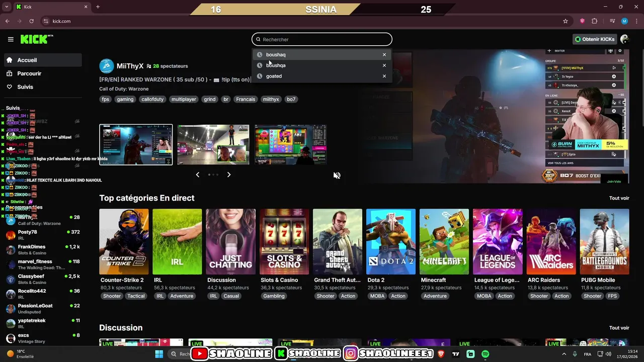Viewport: 644px width, 362px height.
Task: Open Suivis in the sidebar
Action: pyautogui.click(x=43, y=87)
